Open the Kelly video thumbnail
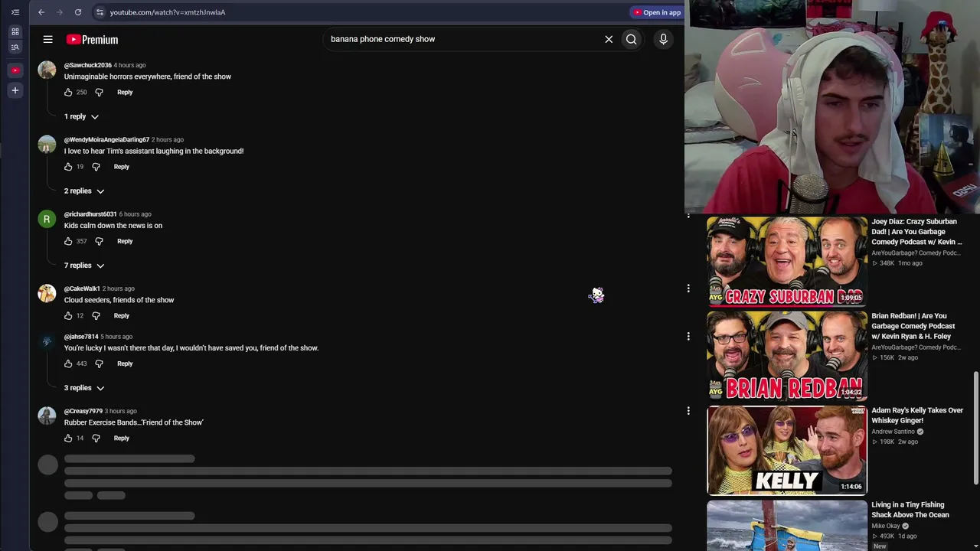 point(787,450)
